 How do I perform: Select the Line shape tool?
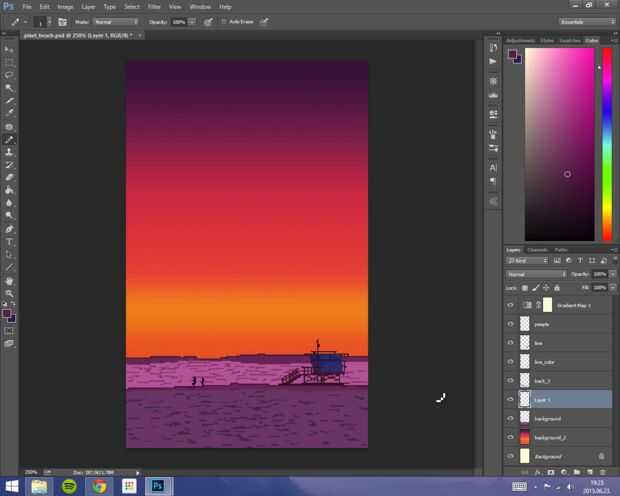[9, 267]
